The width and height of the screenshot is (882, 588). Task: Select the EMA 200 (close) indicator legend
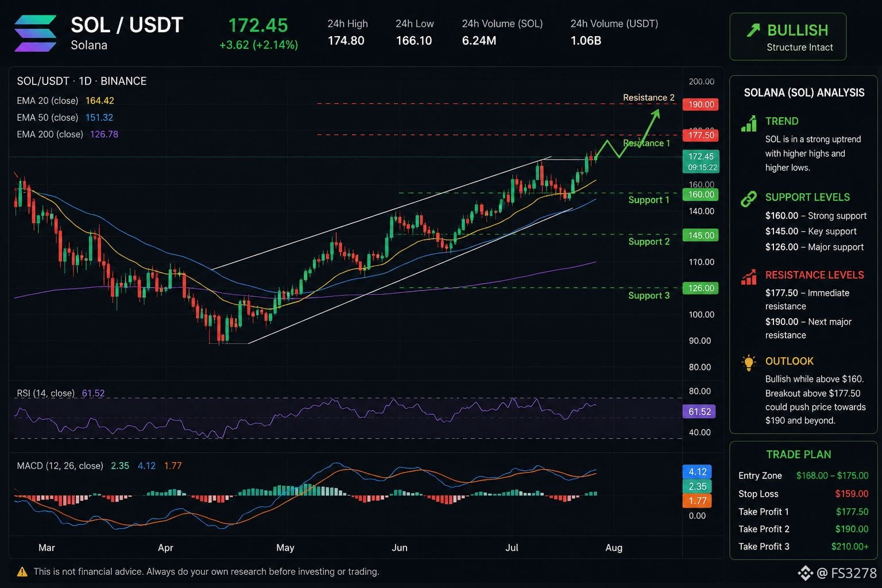[68, 134]
